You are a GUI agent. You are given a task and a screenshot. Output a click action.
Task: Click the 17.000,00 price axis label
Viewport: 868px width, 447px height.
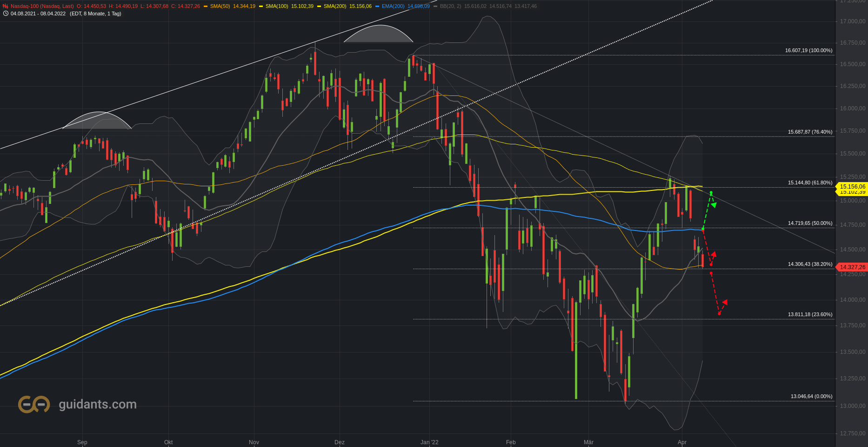(x=853, y=21)
